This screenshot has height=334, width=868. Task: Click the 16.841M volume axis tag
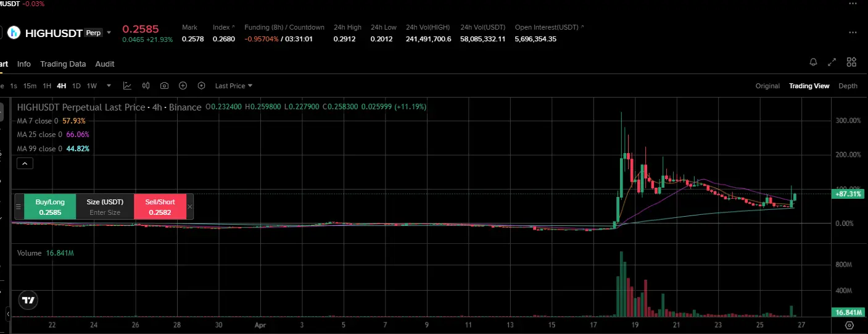pos(848,312)
